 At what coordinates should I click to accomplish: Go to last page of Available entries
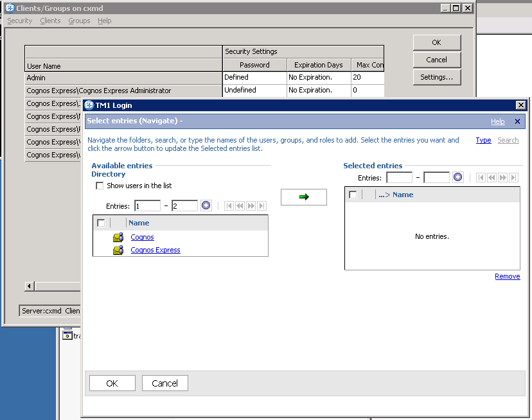pyautogui.click(x=262, y=206)
